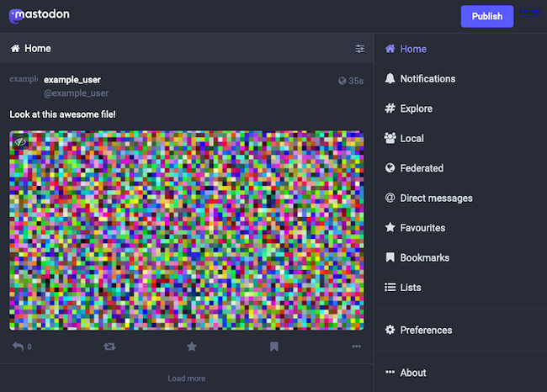The height and width of the screenshot is (392, 547).
Task: Bookmark the post by example_user
Action: click(x=274, y=346)
